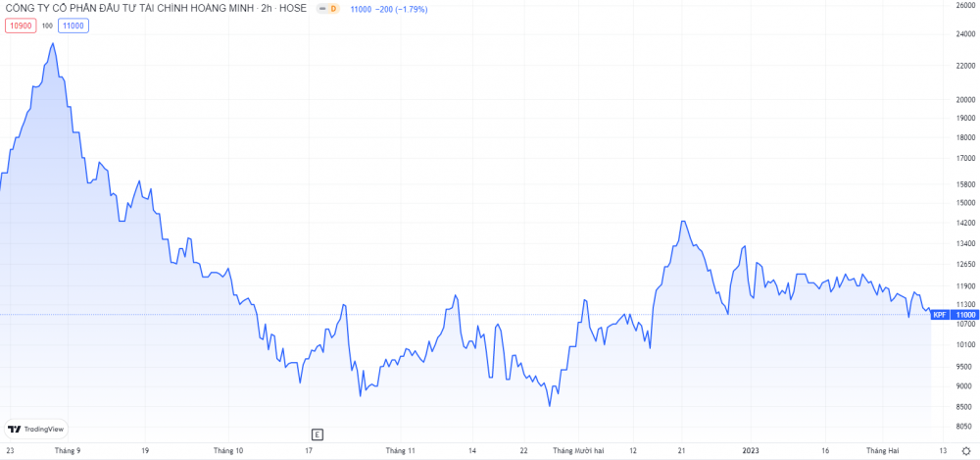
Task: Click the highlighted 11000 last-price label on the axis
Action: point(964,315)
